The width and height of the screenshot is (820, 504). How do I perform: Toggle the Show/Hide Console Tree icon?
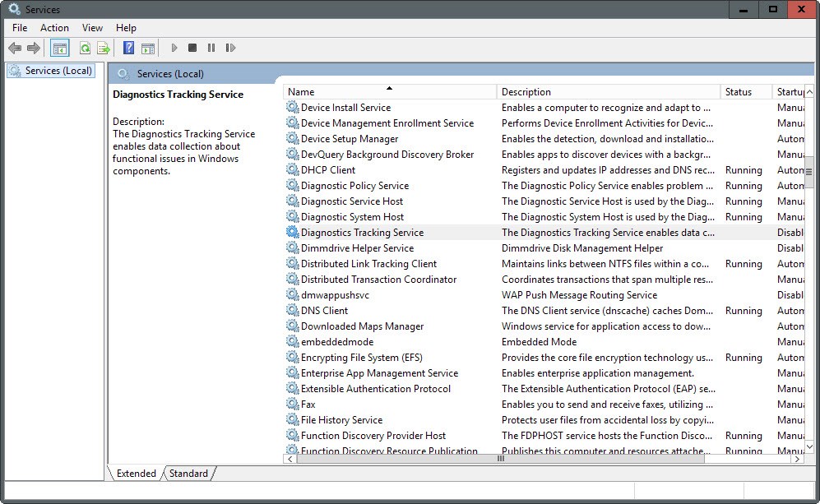59,49
